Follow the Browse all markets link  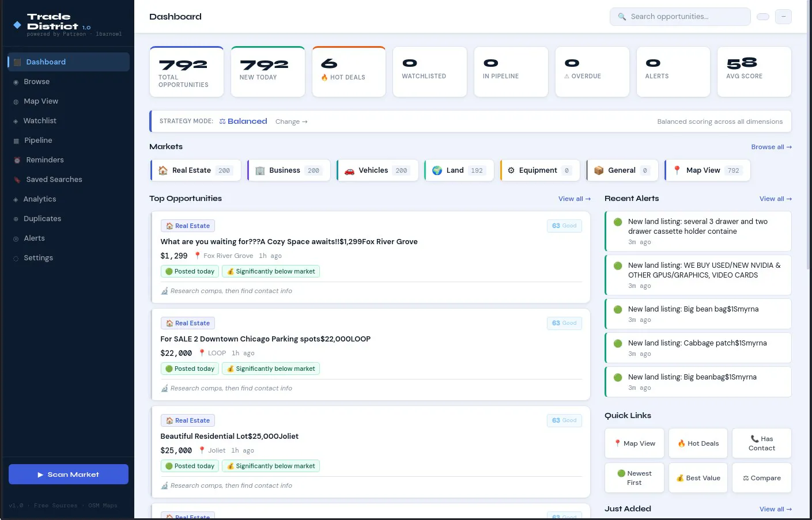pyautogui.click(x=771, y=147)
